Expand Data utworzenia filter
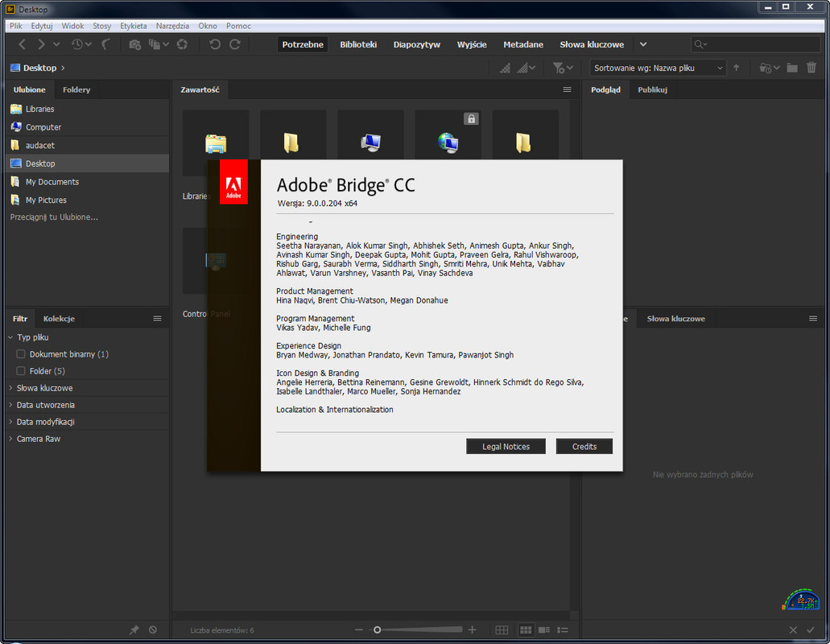The width and height of the screenshot is (830, 644). 10,405
